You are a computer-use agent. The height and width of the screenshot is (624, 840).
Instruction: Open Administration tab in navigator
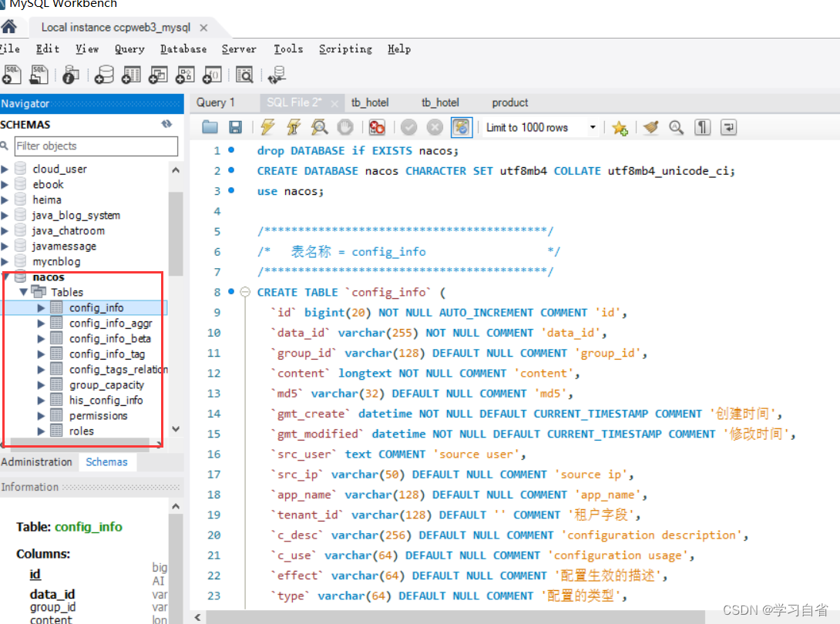click(x=36, y=461)
